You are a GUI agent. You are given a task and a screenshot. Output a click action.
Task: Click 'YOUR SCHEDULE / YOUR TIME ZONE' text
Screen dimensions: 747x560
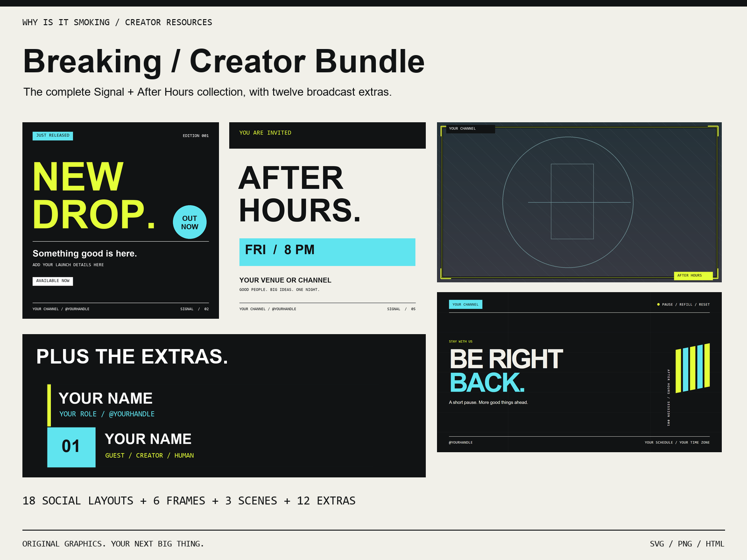click(x=677, y=442)
